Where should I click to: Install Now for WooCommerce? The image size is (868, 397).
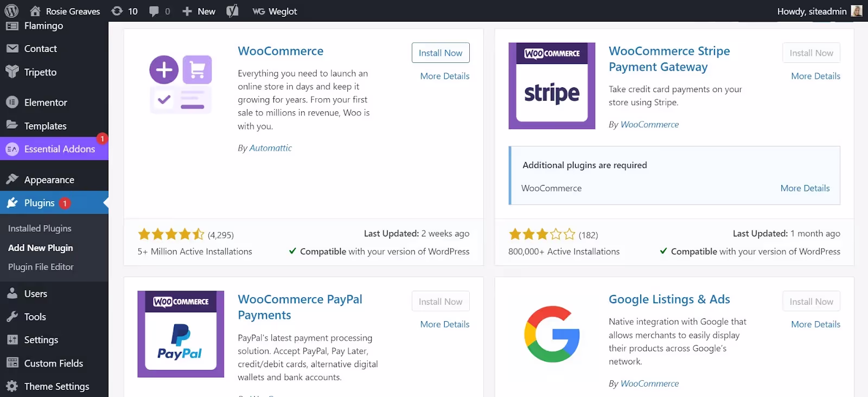[x=441, y=53]
